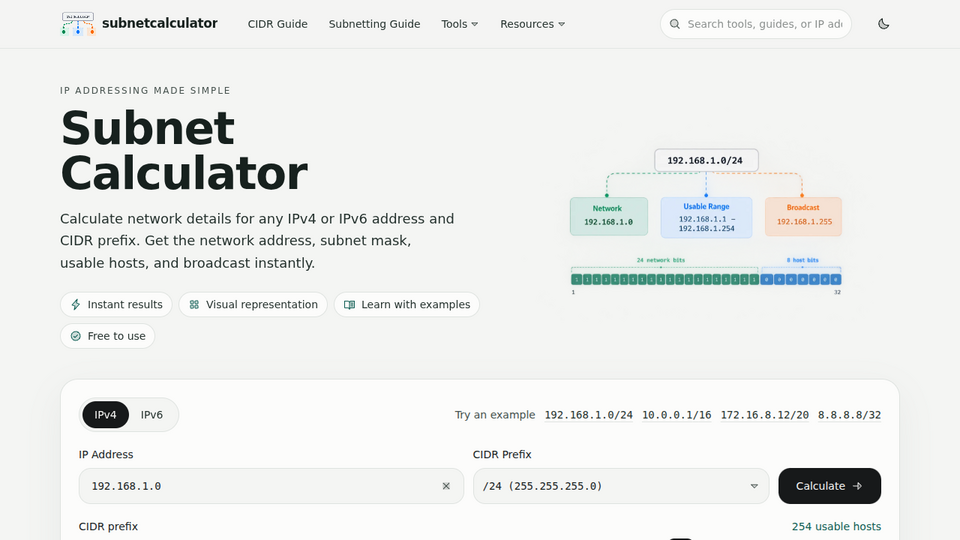Clear the IP Address field with the X icon
The height and width of the screenshot is (540, 960).
click(446, 486)
